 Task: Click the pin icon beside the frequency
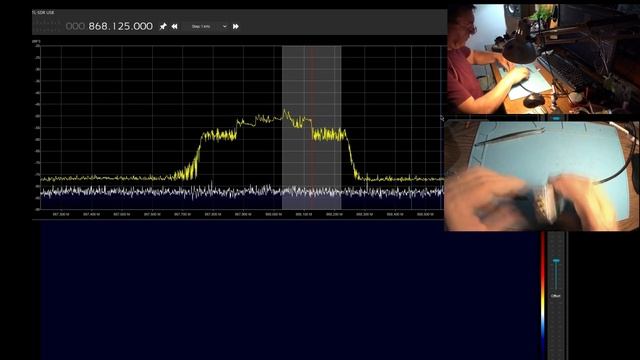pyautogui.click(x=163, y=26)
